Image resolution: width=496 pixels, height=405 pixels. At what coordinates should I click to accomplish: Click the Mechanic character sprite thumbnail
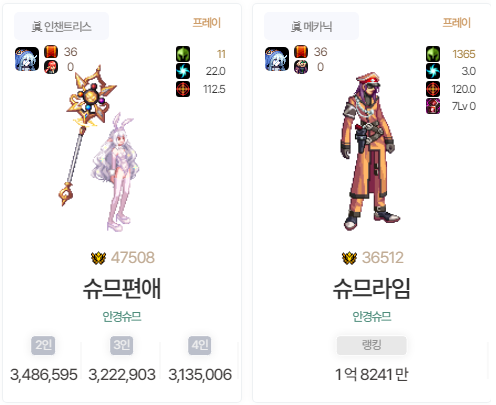pos(370,152)
